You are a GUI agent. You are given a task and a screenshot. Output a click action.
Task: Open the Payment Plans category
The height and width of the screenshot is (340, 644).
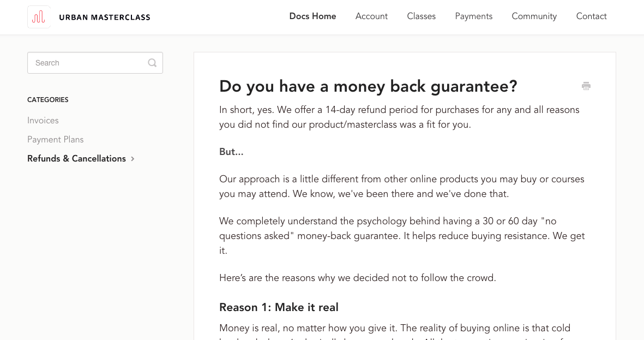pyautogui.click(x=56, y=140)
